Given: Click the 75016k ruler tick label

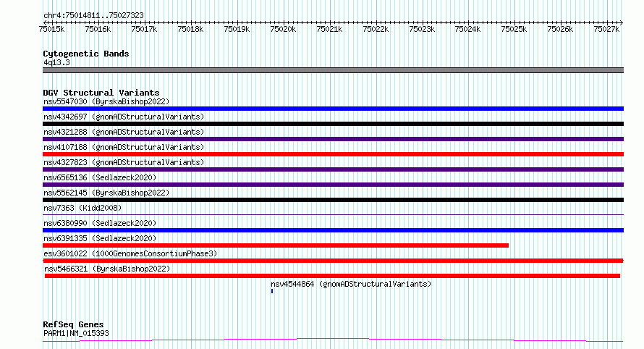Looking at the screenshot, I should click(98, 29).
